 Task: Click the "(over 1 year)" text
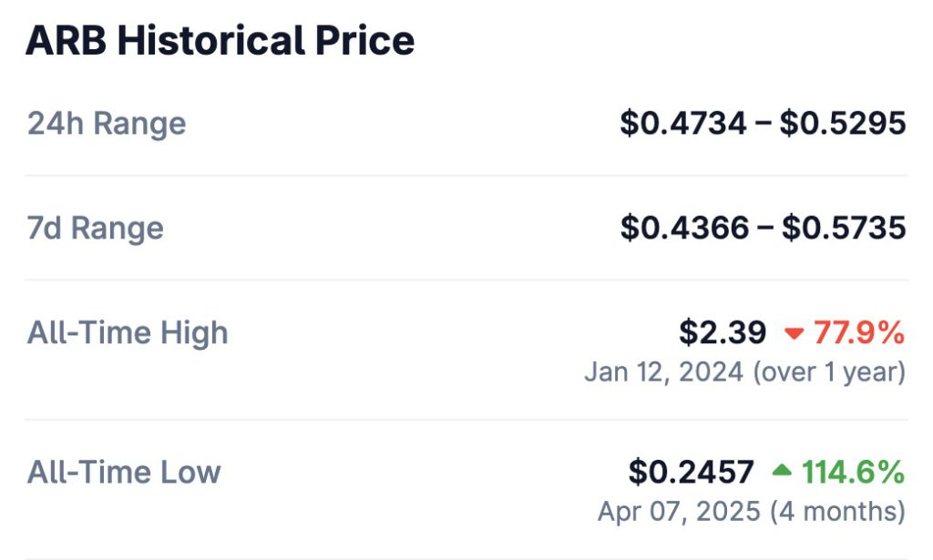point(828,372)
